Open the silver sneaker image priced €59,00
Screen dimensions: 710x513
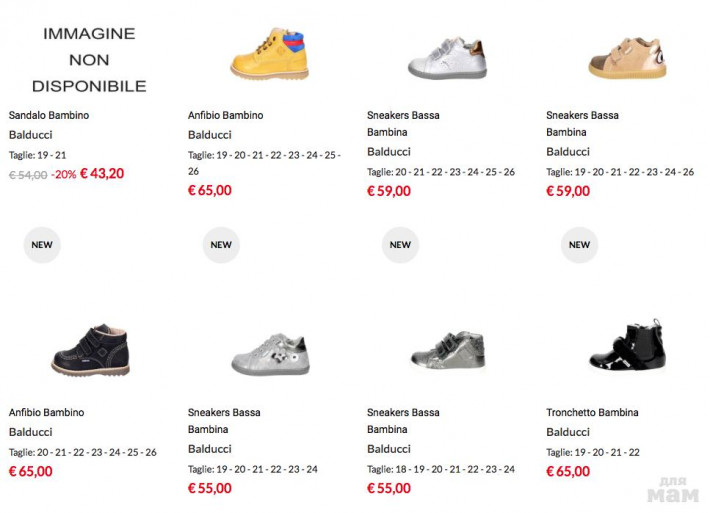pyautogui.click(x=446, y=57)
